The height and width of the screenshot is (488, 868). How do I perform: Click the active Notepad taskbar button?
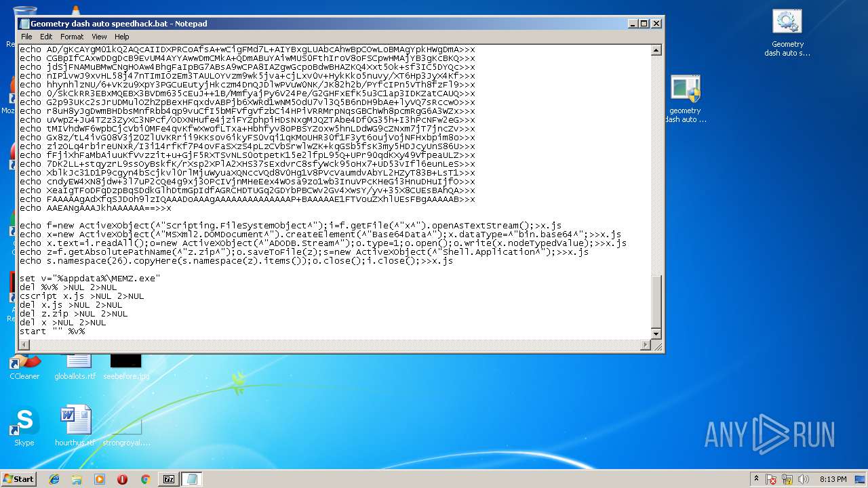pyautogui.click(x=192, y=479)
